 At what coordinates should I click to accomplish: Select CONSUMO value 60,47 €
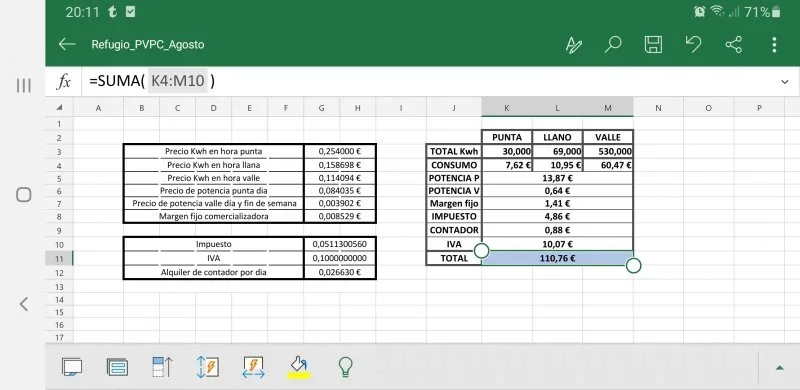coord(608,165)
